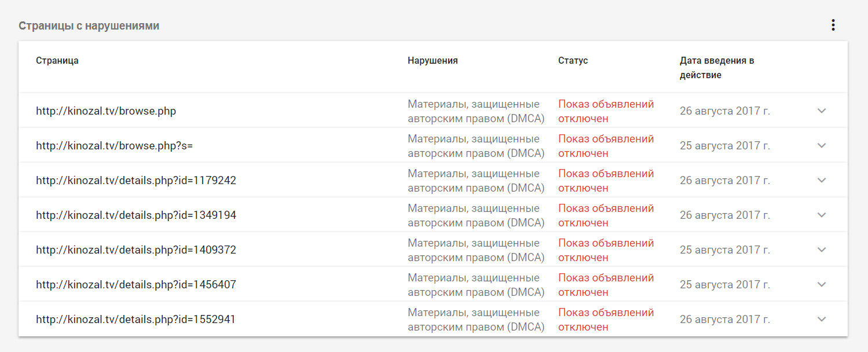Viewport: 868px width, 352px height.
Task: Click the details.php?id=1456407 page URL
Action: [136, 285]
